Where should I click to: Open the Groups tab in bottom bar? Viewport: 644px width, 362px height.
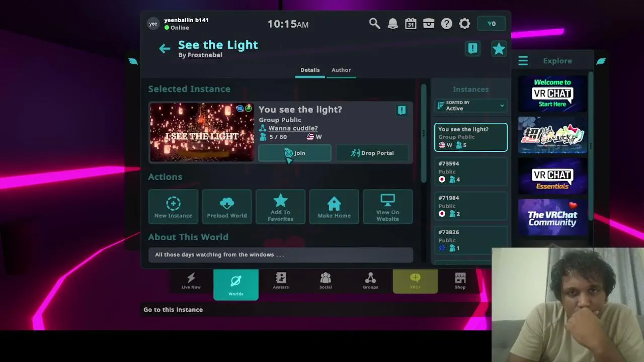[x=370, y=281]
